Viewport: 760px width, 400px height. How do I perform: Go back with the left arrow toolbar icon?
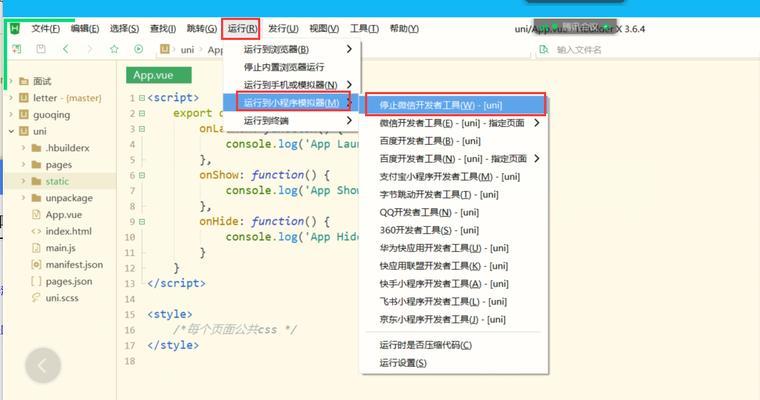pyautogui.click(x=65, y=49)
